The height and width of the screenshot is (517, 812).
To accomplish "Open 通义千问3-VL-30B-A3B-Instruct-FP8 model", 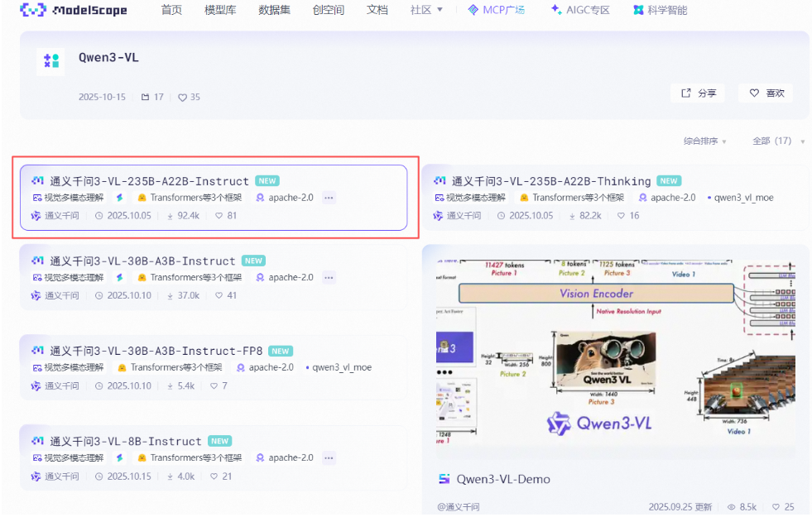I will pyautogui.click(x=156, y=351).
